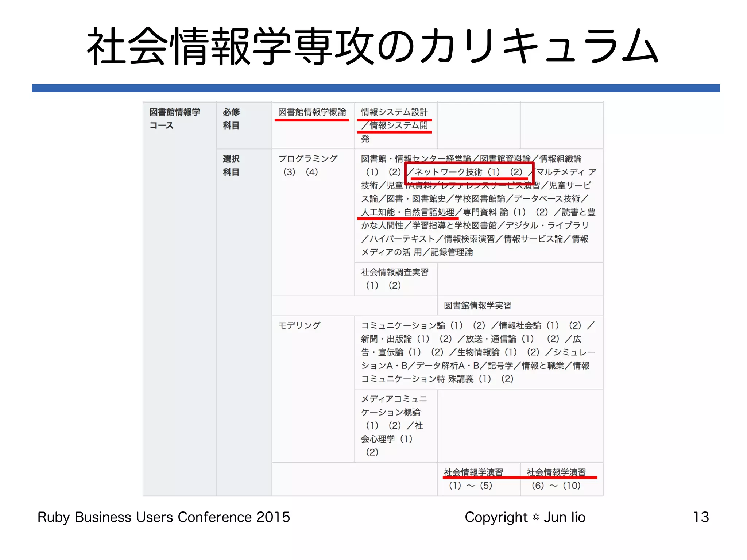Click the Copyright © Jun Iio footer
747x560 pixels.
[x=525, y=517]
